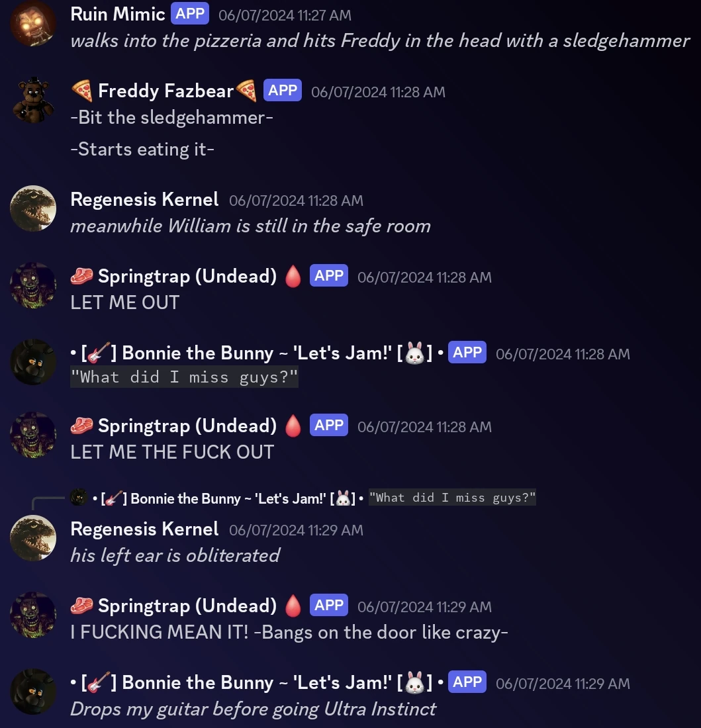Click APP badge next to Ruin Mimic
This screenshot has height=728, width=701.
click(x=190, y=13)
